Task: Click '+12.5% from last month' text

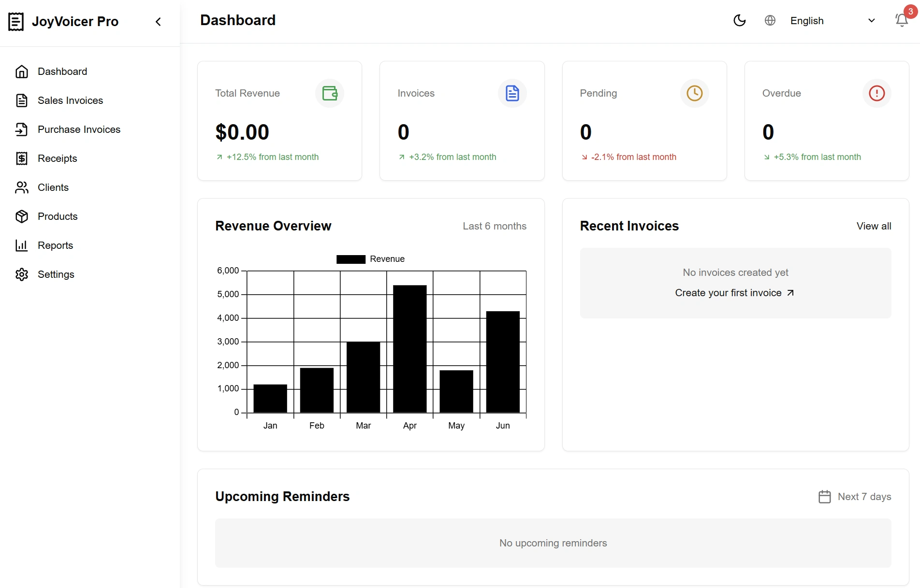Action: coord(273,157)
